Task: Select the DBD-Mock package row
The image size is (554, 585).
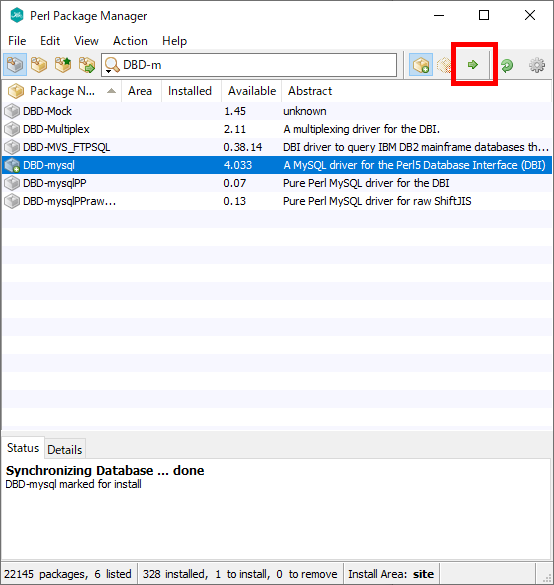Action: (x=277, y=111)
